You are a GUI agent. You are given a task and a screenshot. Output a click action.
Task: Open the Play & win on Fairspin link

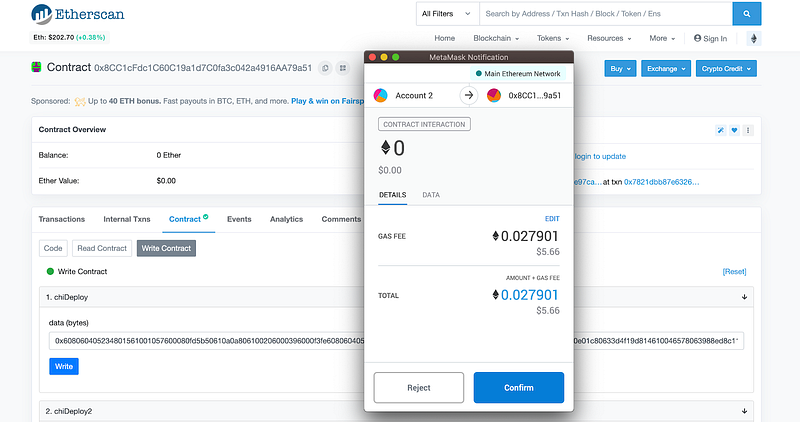click(328, 101)
